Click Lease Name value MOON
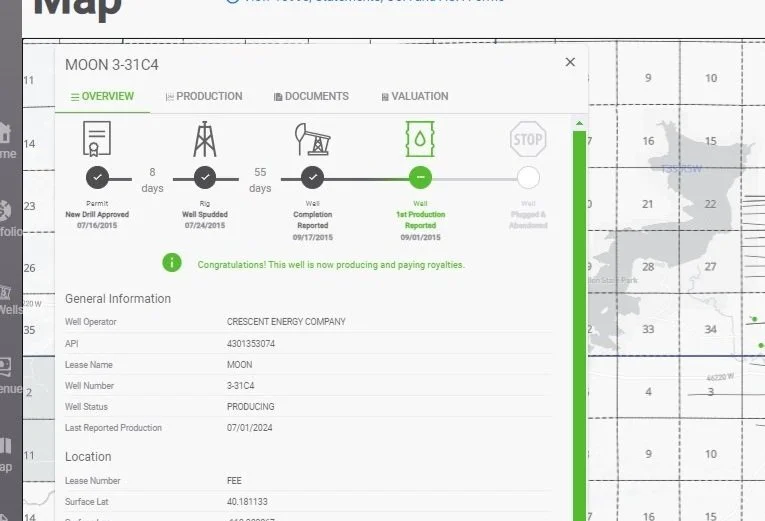 [240, 365]
